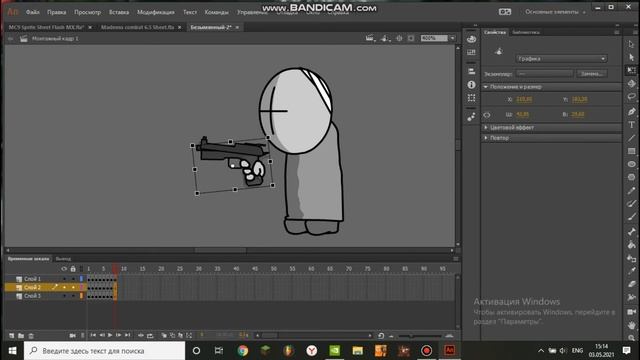Go to the last frame

pos(127,335)
